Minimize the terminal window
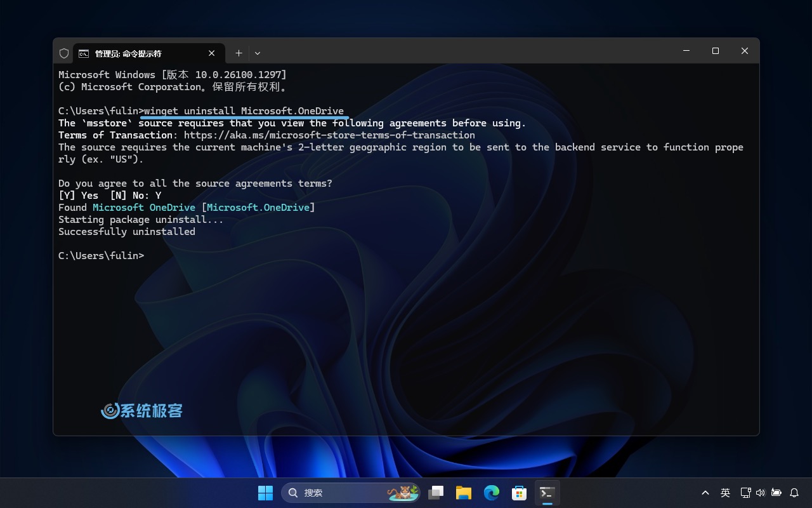The image size is (812, 508). [686, 51]
